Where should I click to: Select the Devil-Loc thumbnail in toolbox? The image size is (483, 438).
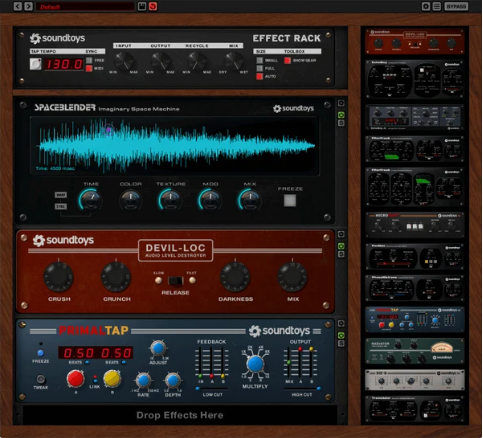click(414, 42)
